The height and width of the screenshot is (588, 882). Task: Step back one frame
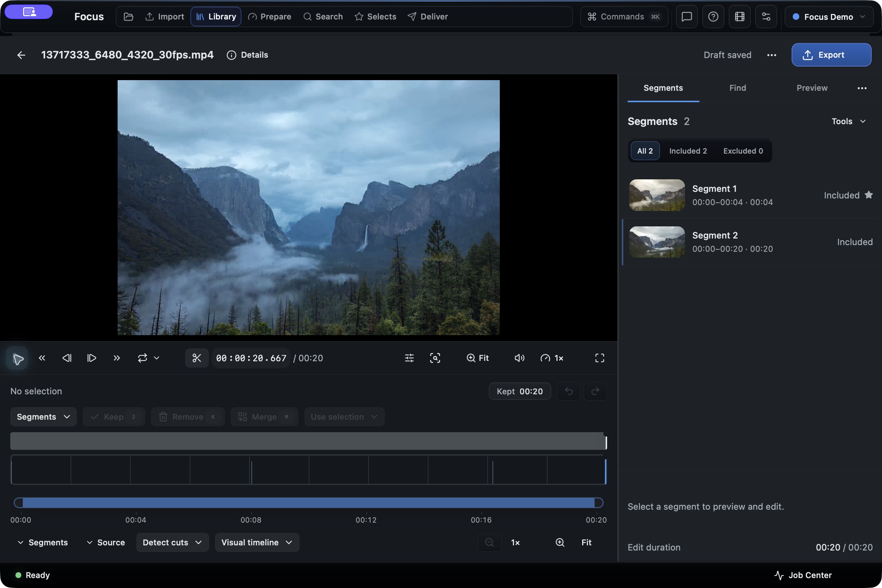67,358
